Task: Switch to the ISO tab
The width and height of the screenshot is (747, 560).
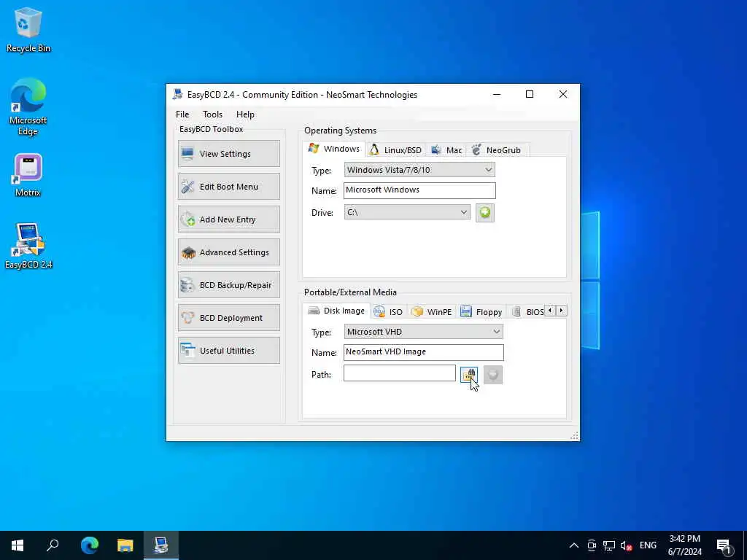Action: tap(388, 312)
